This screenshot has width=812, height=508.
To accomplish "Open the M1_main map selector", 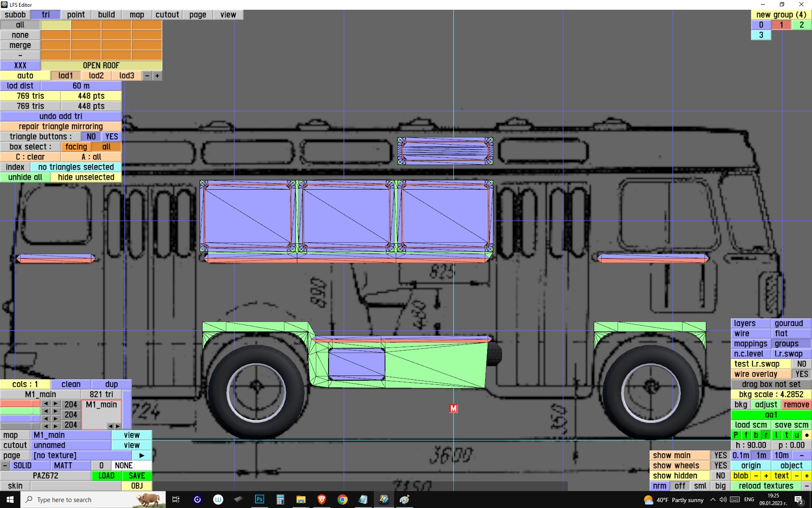I will pos(71,435).
